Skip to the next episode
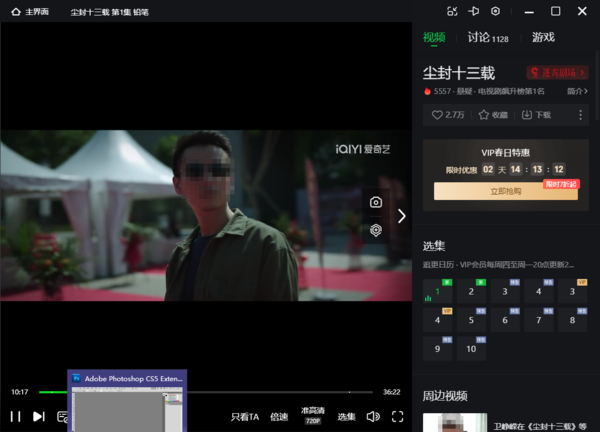The width and height of the screenshot is (600, 432). point(39,416)
